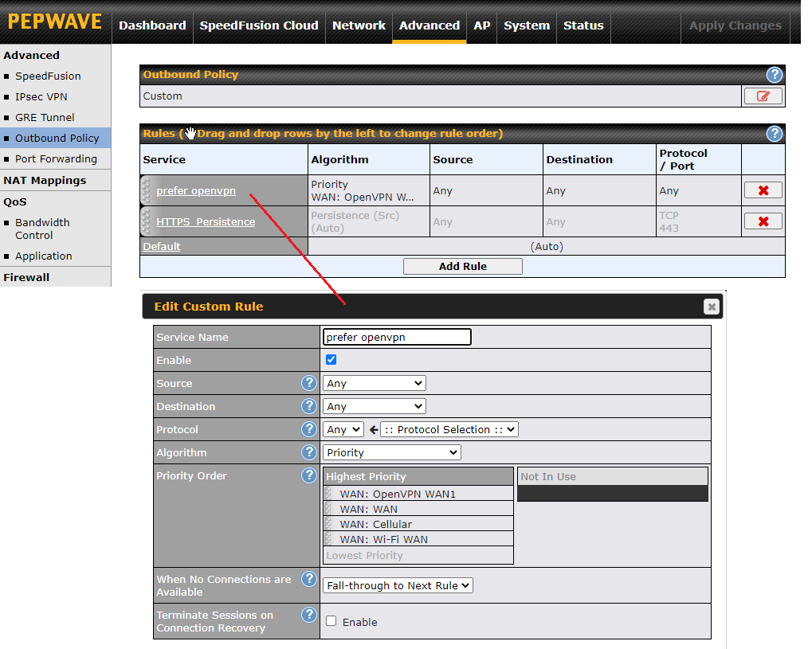
Task: Switch to the Dashboard tab
Action: click(152, 25)
